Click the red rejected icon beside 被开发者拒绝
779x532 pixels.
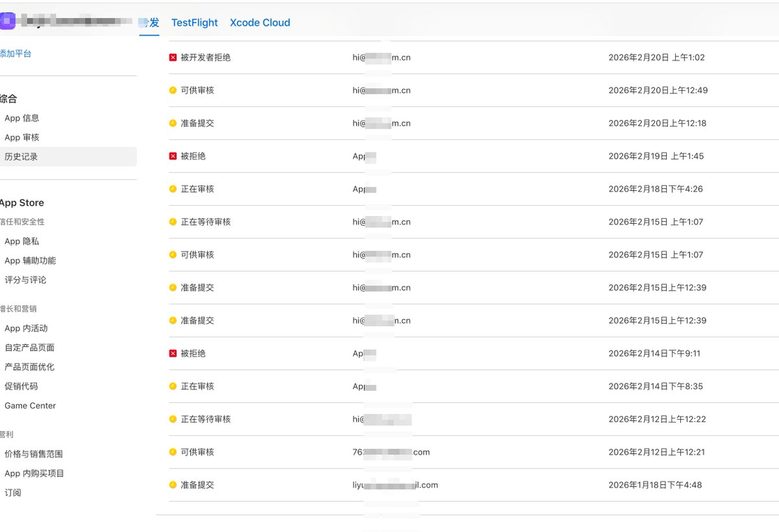(x=173, y=58)
